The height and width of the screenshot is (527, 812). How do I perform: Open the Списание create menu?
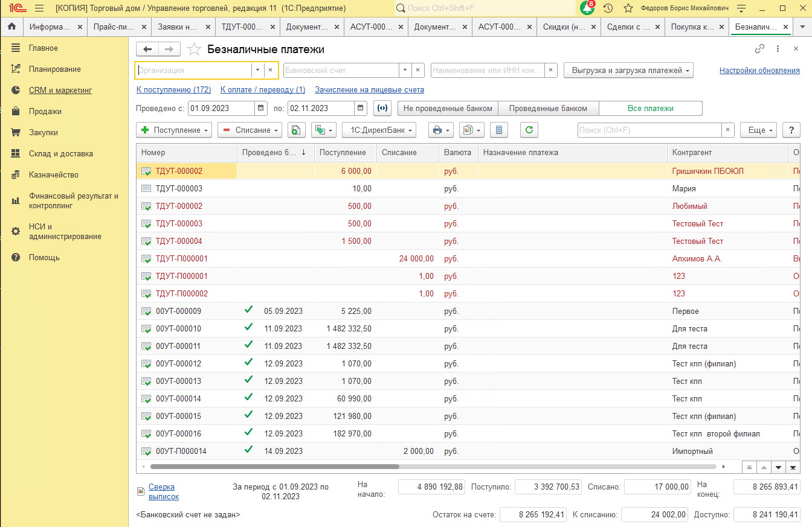[x=250, y=130]
